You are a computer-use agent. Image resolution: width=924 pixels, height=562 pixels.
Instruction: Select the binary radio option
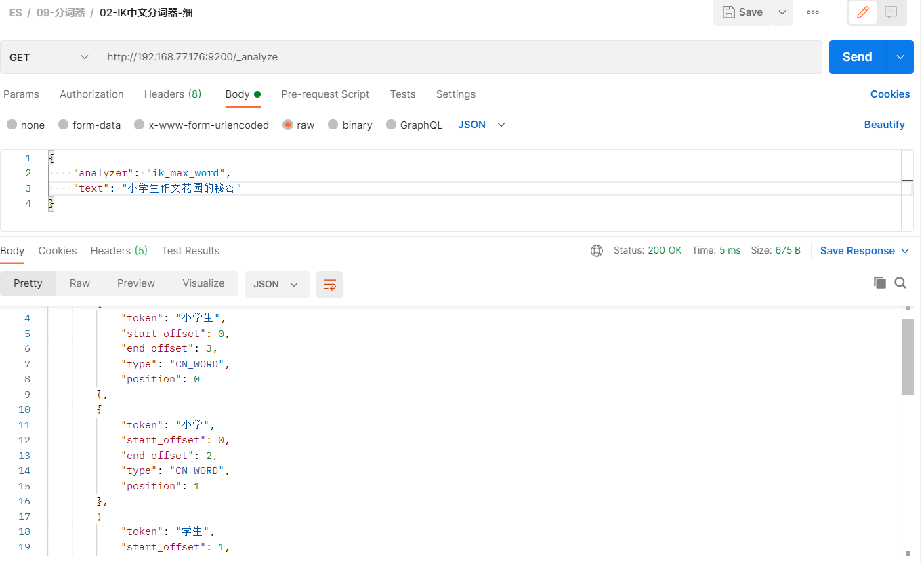pyautogui.click(x=333, y=125)
